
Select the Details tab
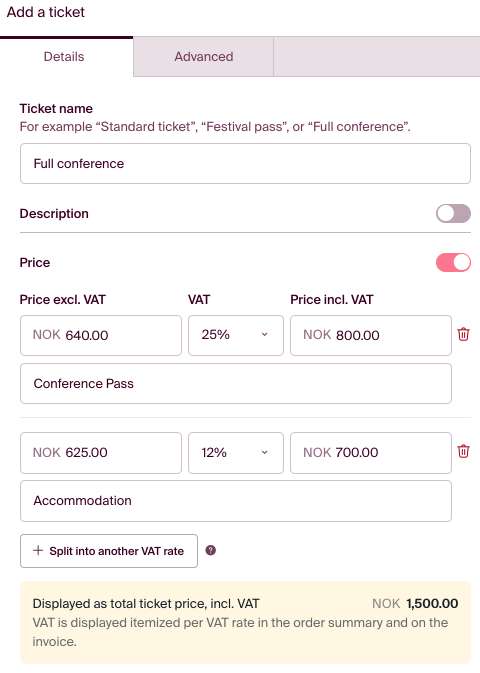[64, 57]
